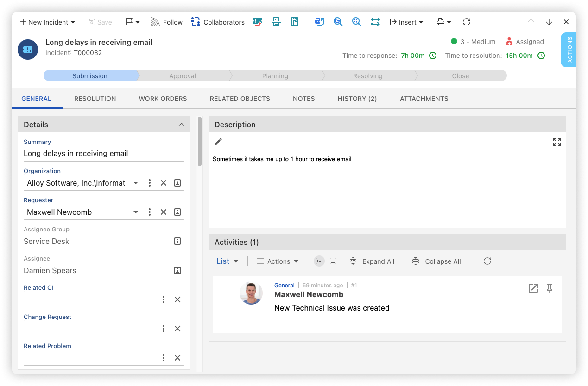Switch to the RELATED OBJECTS tab
The image size is (588, 386).
point(240,99)
